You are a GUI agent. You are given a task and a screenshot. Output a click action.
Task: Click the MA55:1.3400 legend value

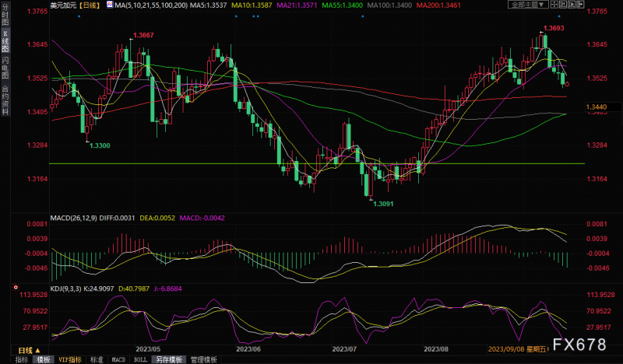(x=342, y=5)
